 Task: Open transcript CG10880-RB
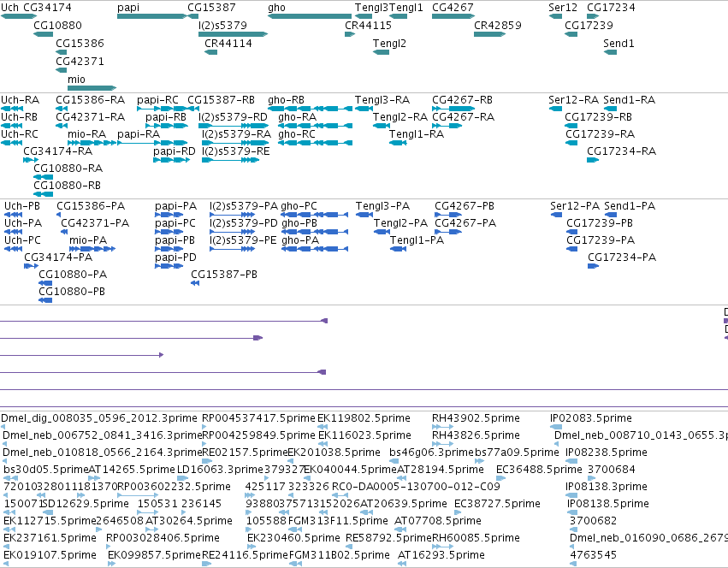tap(68, 186)
